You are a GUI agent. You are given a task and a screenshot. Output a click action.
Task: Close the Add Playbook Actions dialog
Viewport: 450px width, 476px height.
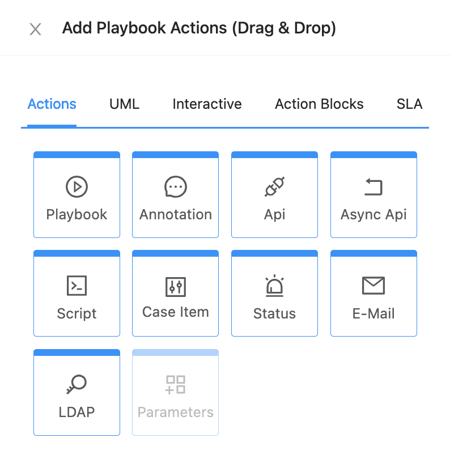pyautogui.click(x=35, y=29)
